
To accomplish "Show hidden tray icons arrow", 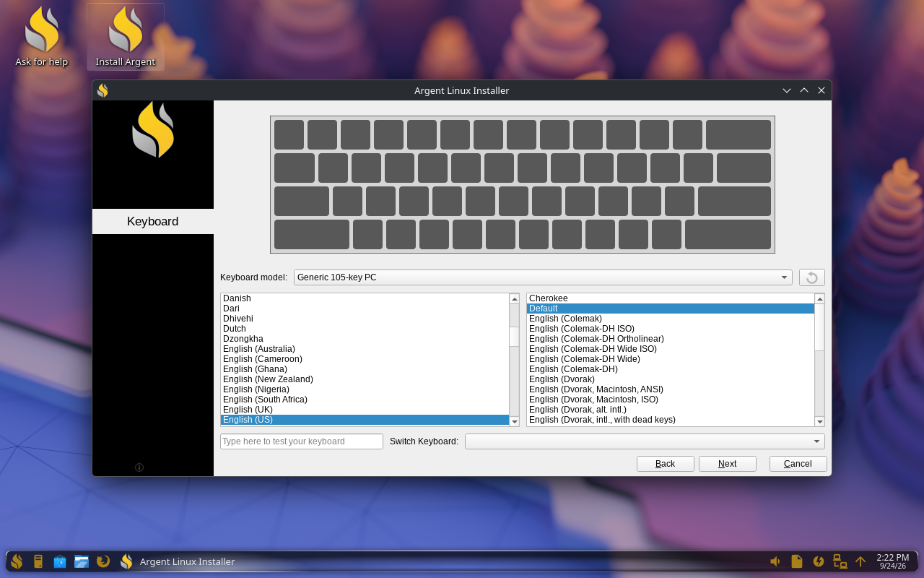I will click(860, 561).
